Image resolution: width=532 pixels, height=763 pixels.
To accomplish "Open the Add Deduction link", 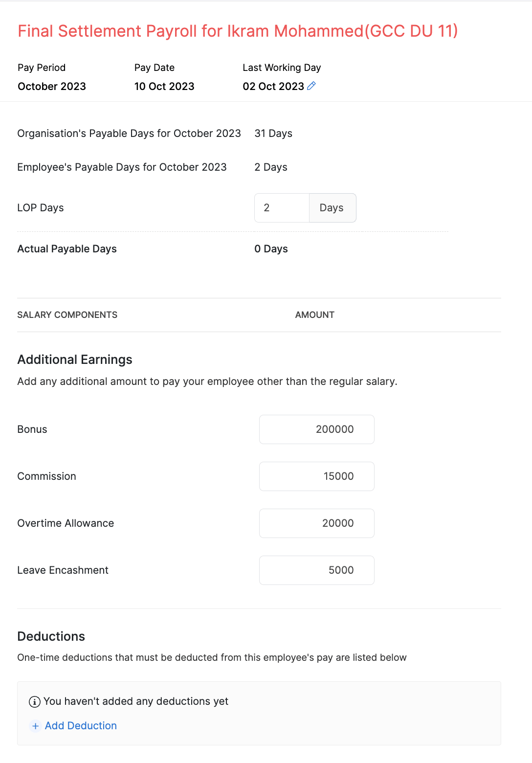I will pos(81,726).
